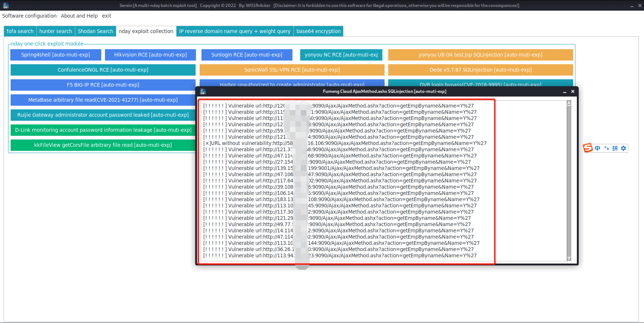This screenshot has height=323, width=644.
Task: Switch to fofa search tab
Action: (20, 31)
